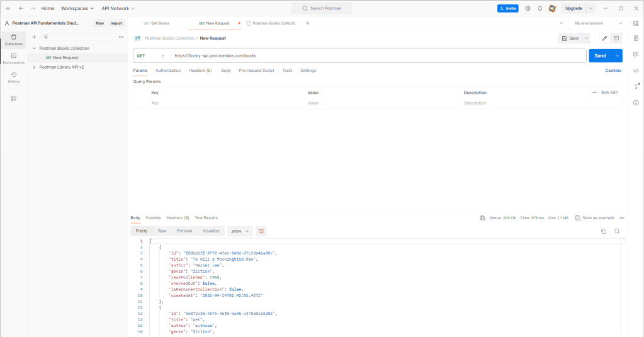
Task: Open the settings gear icon
Action: coord(528,8)
